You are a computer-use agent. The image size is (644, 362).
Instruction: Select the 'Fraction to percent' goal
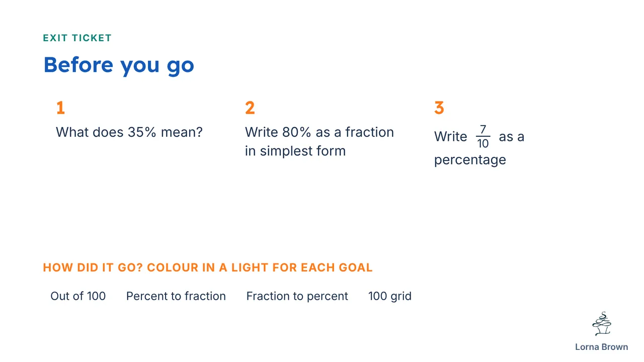click(297, 296)
